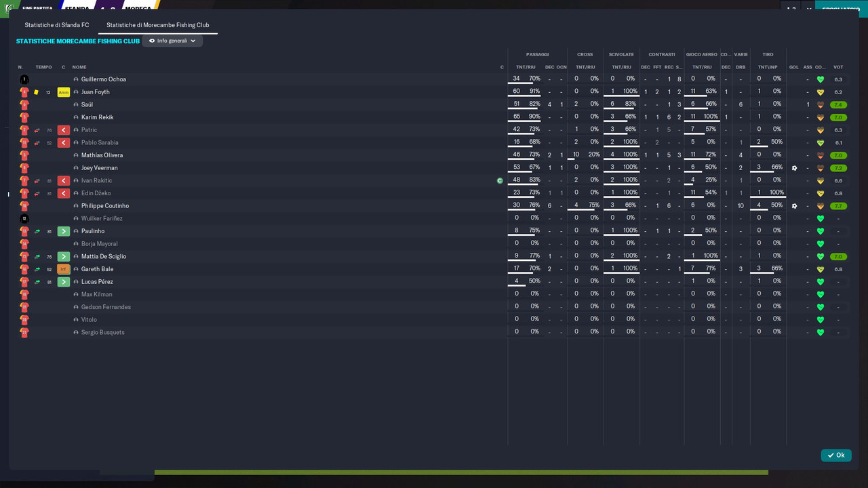Open the Info generali dropdown
868x488 pixels.
pyautogui.click(x=172, y=41)
